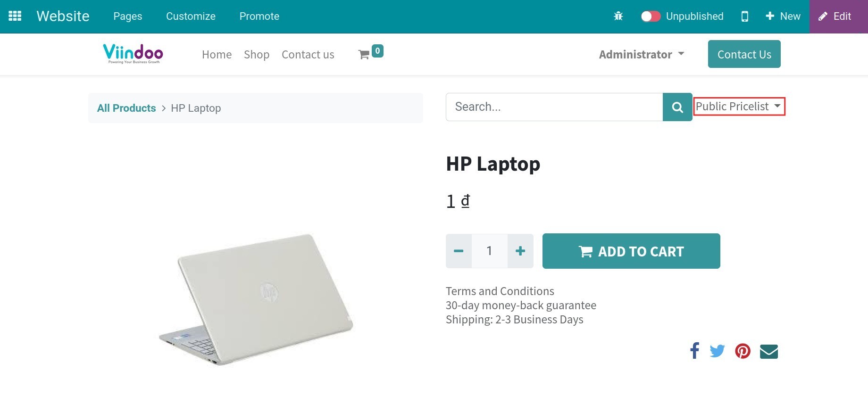Viewport: 868px width, 396px height.
Task: Click the bug debug icon
Action: tap(618, 16)
